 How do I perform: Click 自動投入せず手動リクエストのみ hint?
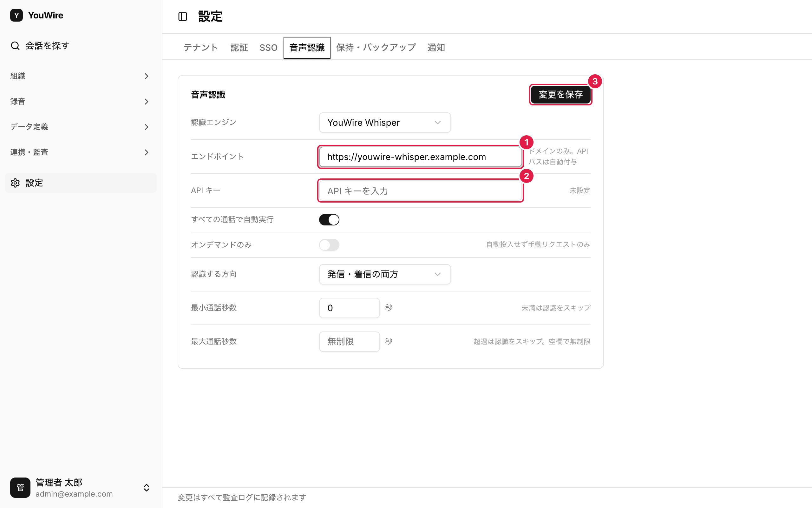pyautogui.click(x=538, y=244)
